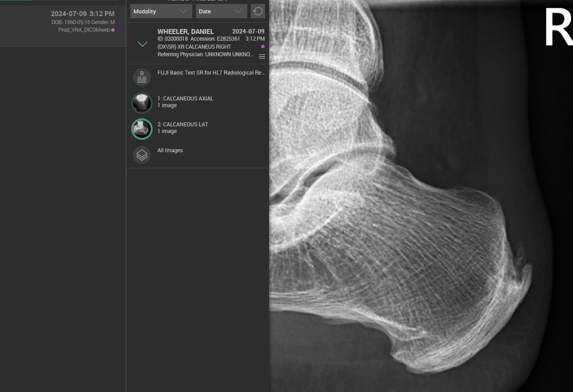Click the R side marker on the radiograph

558,28
